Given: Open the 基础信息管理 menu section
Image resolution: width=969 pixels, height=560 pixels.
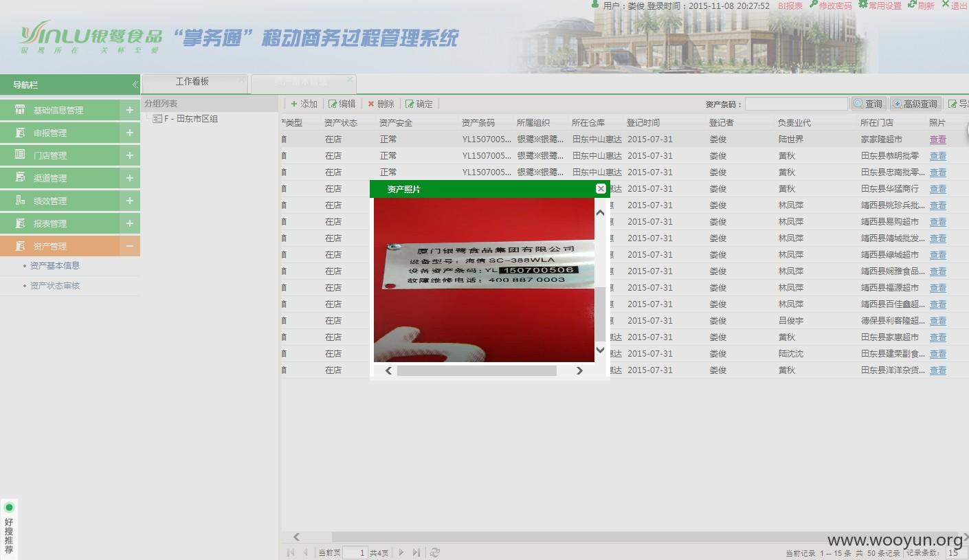Looking at the screenshot, I should (x=60, y=110).
